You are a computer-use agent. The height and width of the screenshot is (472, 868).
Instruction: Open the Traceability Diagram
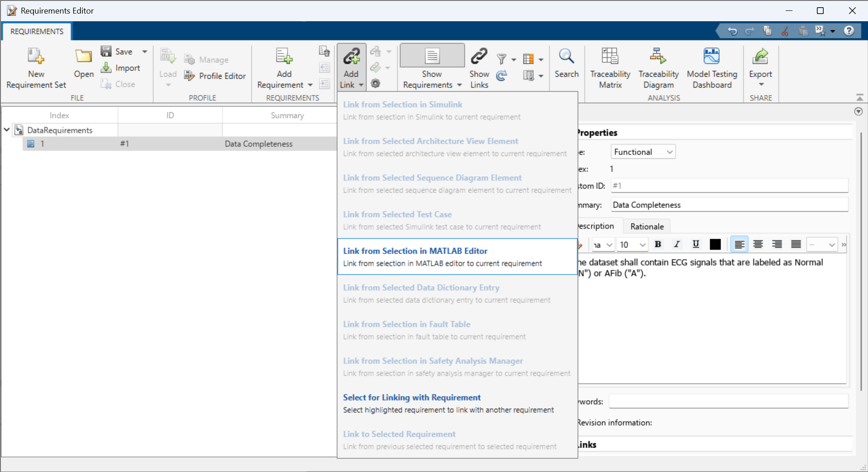coord(658,67)
